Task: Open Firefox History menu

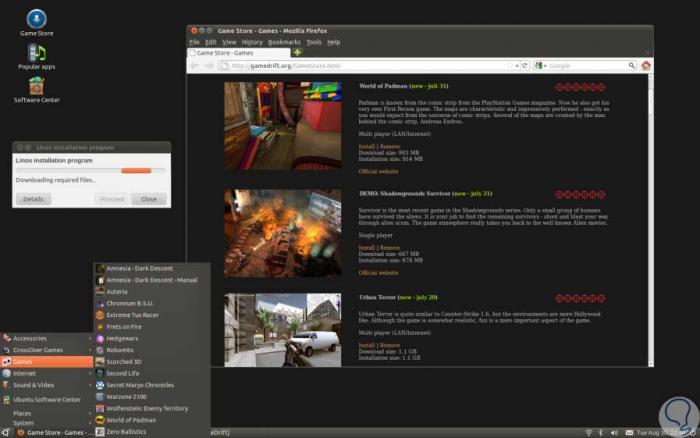Action: click(252, 42)
